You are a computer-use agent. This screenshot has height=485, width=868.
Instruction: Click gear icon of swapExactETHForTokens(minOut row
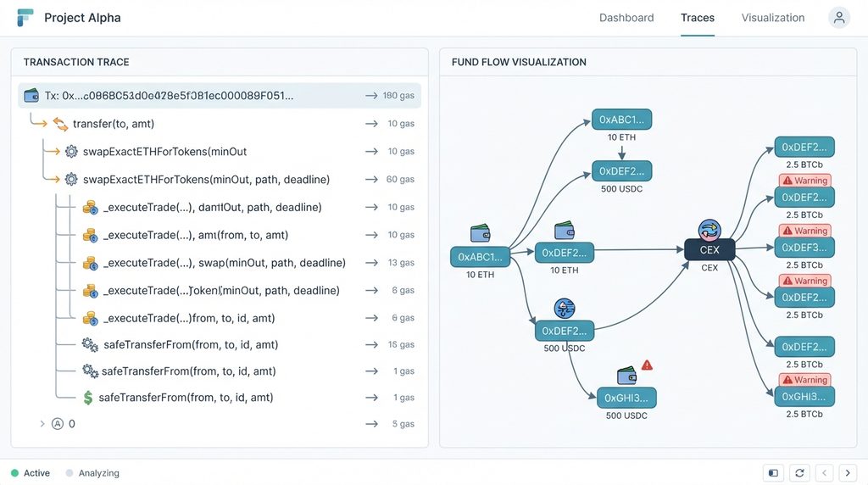pos(71,151)
